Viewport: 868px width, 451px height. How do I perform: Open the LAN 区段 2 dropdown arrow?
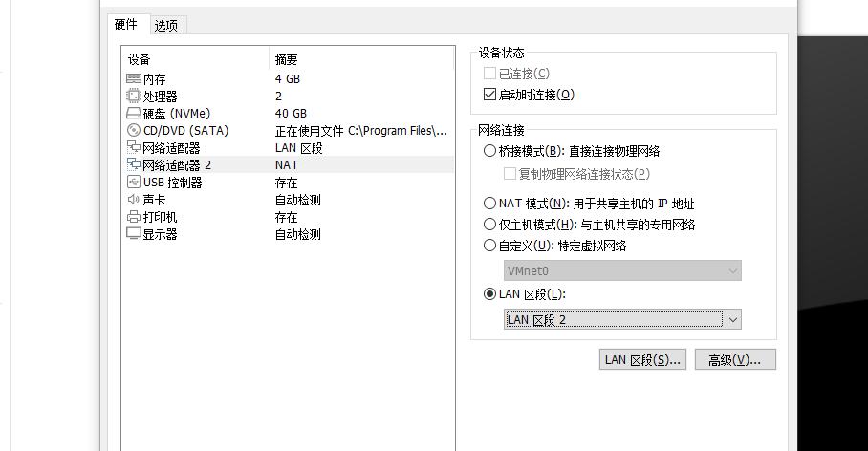click(x=733, y=320)
